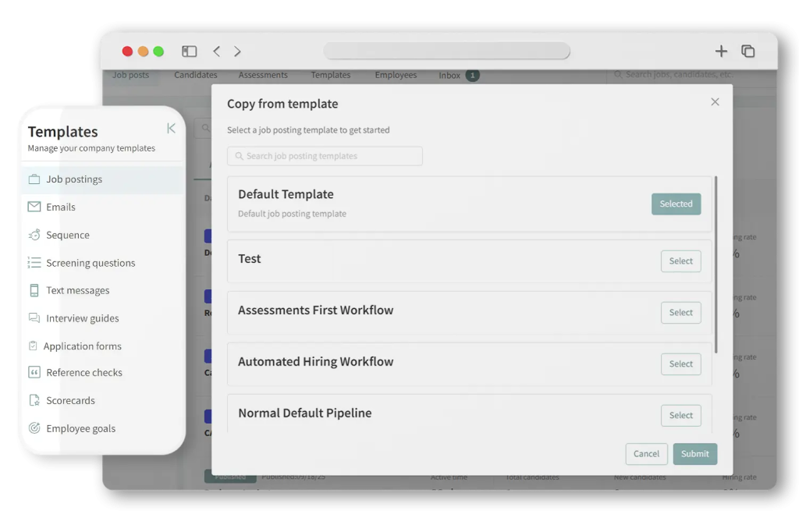
Task: Click the Sequence icon in the sidebar
Action: pos(34,235)
